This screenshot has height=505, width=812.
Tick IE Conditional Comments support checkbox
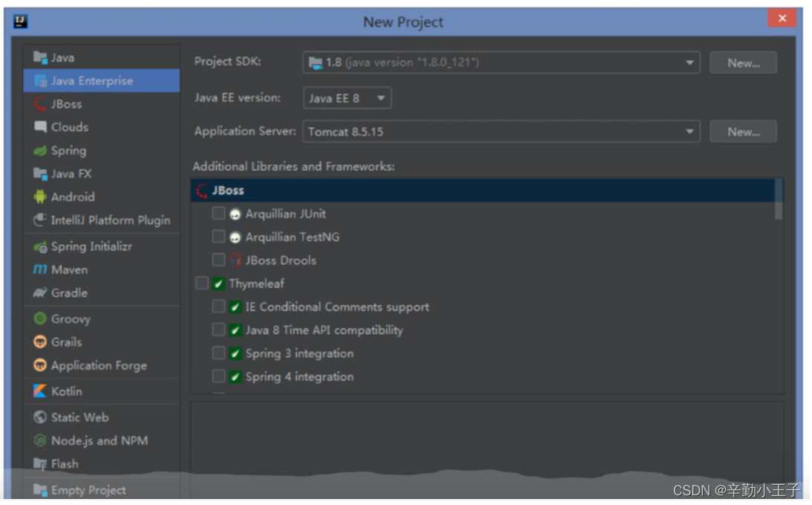pyautogui.click(x=218, y=307)
